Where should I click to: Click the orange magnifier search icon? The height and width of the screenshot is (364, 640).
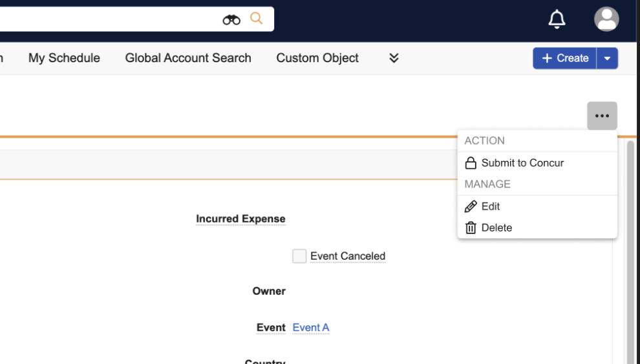coord(257,19)
